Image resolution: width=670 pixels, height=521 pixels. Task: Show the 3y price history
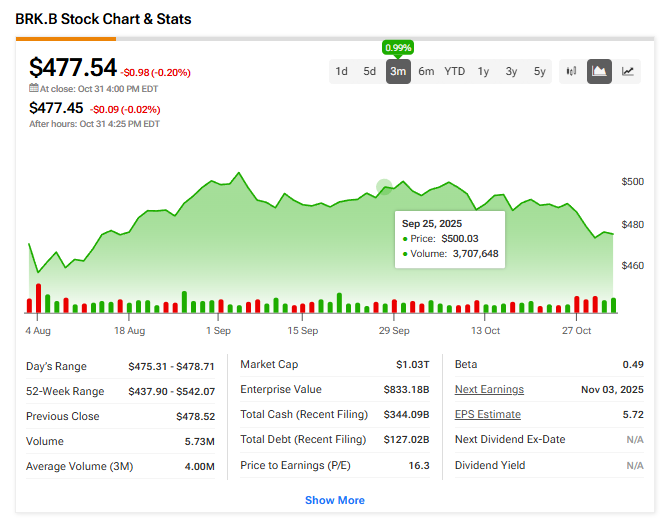point(512,71)
